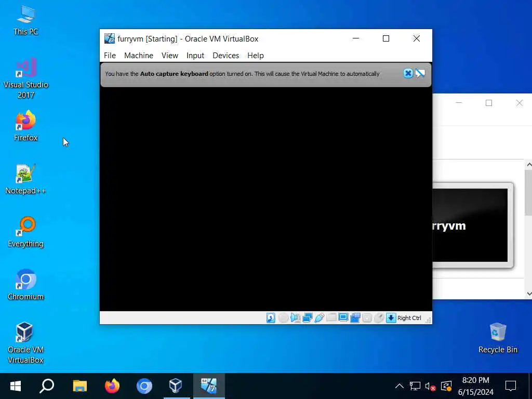Click the recording status icon
This screenshot has width=532, height=399.
[355, 318]
